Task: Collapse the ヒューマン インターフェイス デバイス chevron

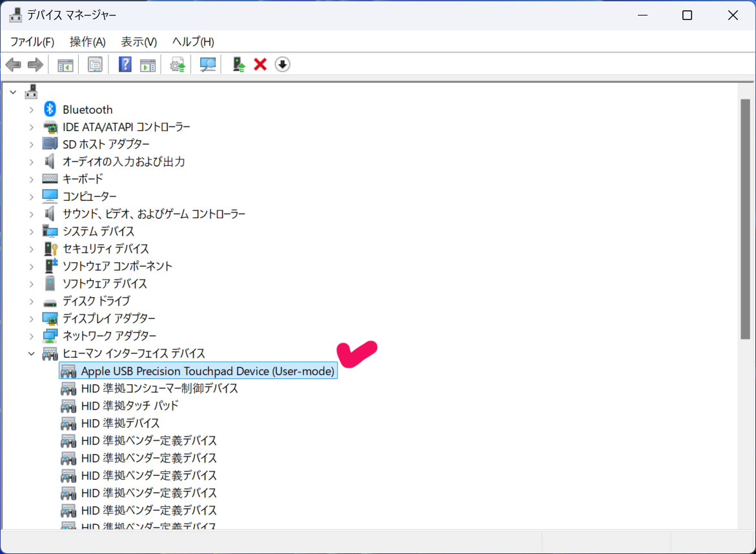Action: click(x=32, y=353)
